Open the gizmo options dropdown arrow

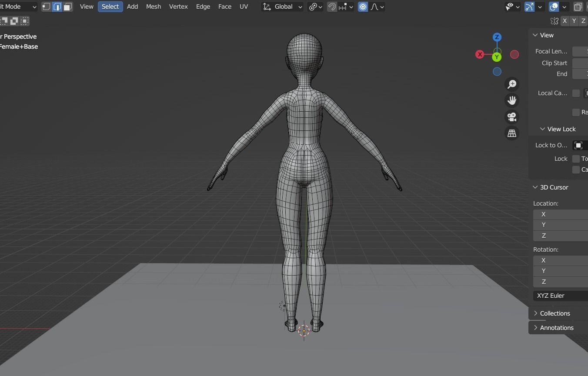point(540,7)
